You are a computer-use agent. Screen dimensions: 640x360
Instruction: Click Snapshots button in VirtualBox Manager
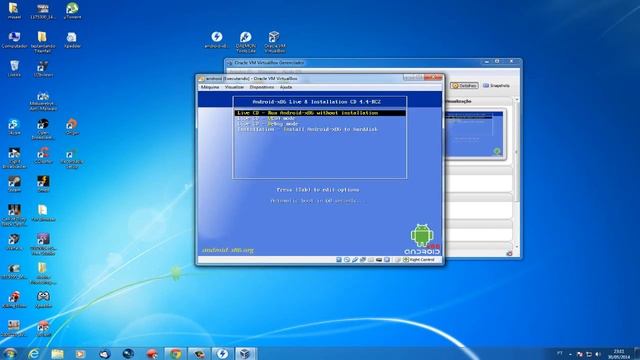[x=496, y=86]
